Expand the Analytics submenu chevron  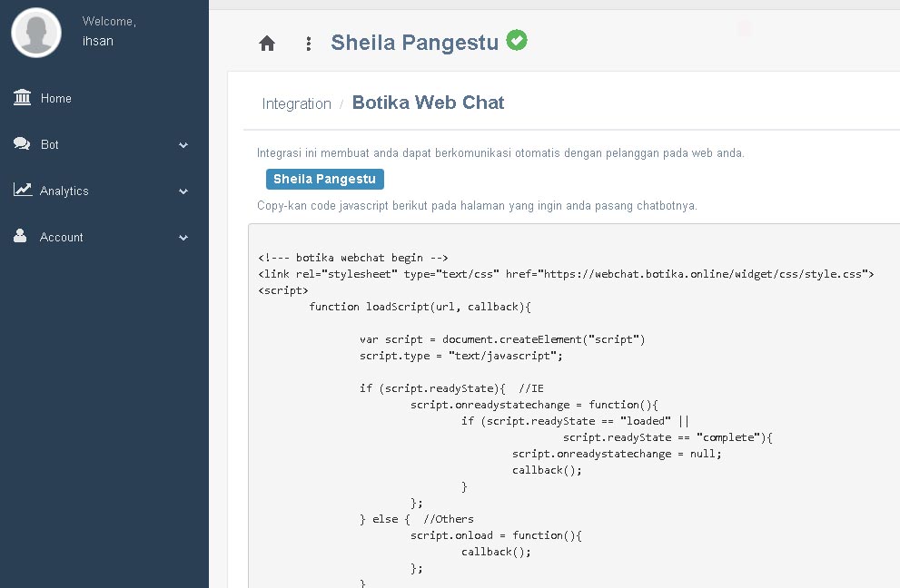point(183,191)
